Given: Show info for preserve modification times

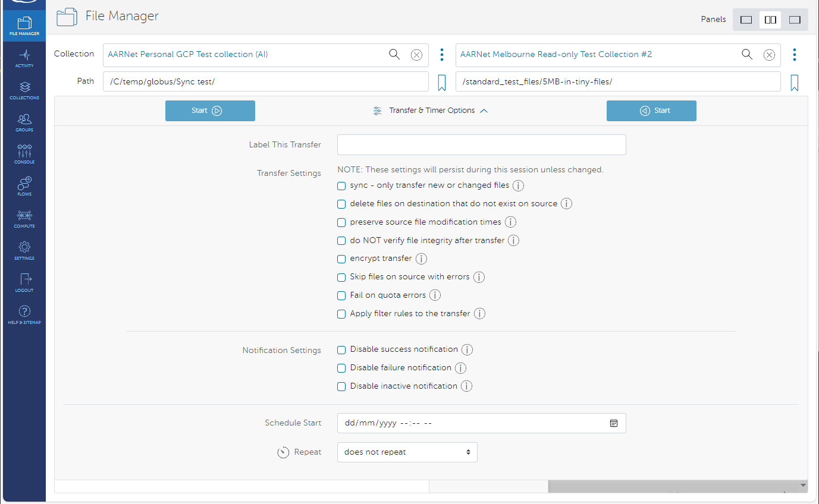Looking at the screenshot, I should pos(510,222).
